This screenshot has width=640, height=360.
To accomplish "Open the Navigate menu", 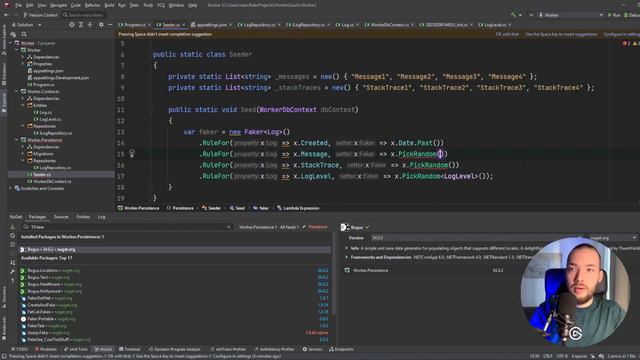I will coord(58,5).
